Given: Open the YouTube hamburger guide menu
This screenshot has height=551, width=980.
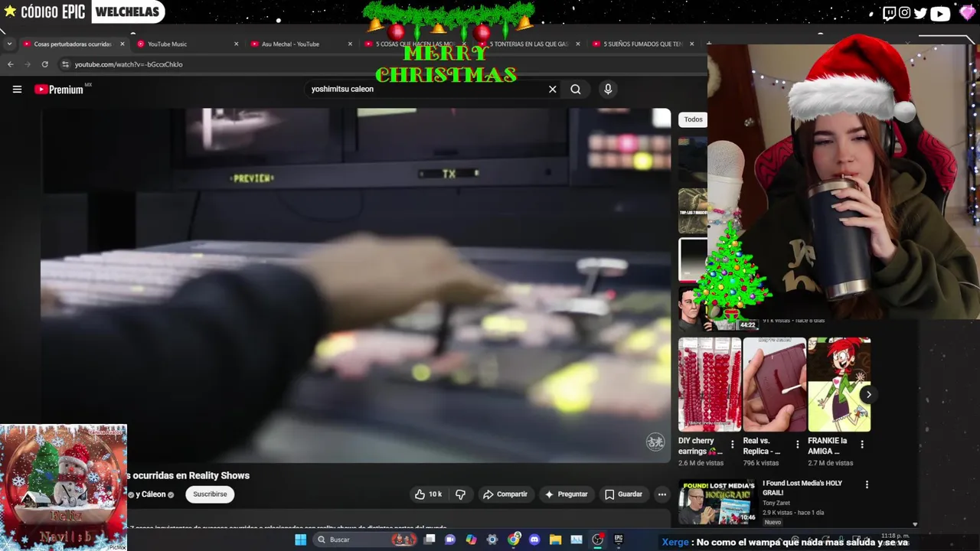Looking at the screenshot, I should (17, 90).
